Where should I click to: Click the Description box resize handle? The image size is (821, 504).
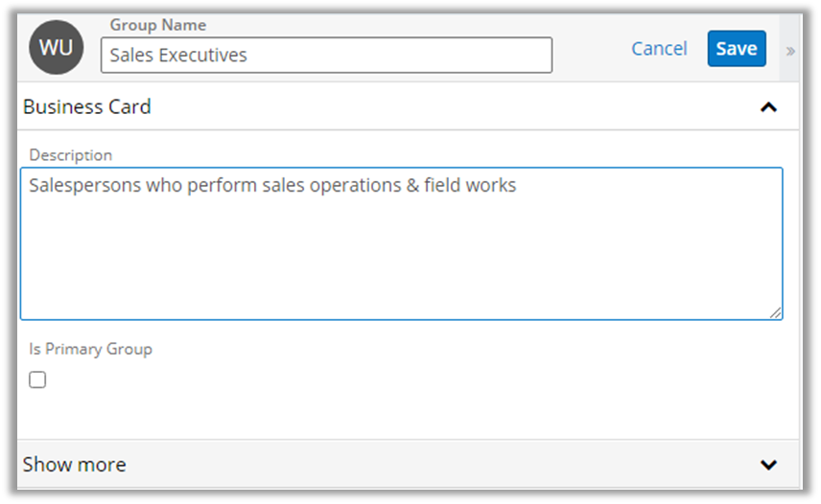point(775,311)
